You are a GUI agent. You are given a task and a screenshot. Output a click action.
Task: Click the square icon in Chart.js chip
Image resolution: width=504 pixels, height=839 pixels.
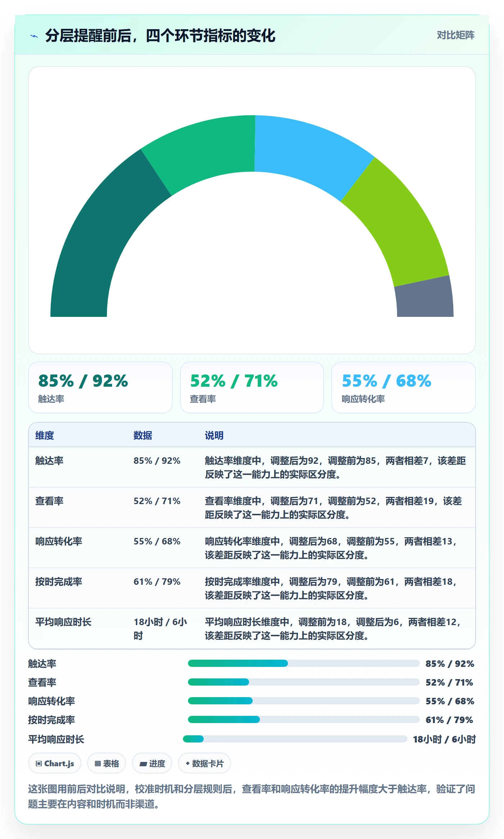(x=39, y=764)
